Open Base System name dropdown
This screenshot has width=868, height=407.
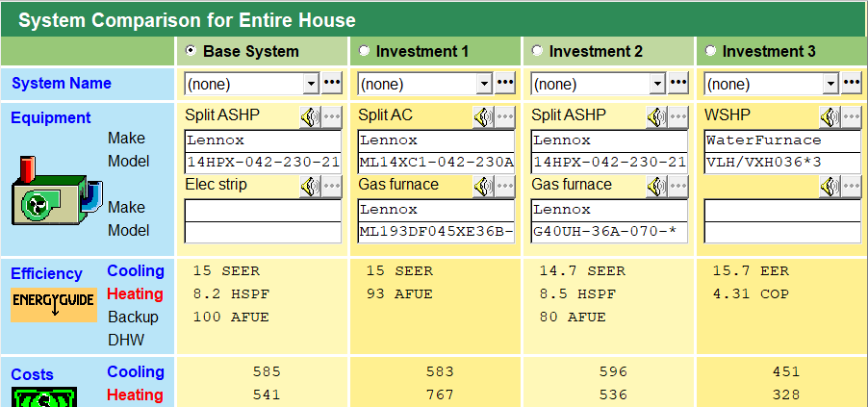point(312,84)
